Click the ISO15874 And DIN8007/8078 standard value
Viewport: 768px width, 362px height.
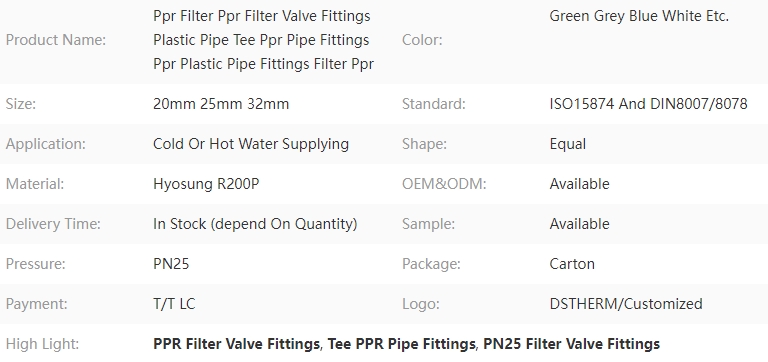(648, 104)
